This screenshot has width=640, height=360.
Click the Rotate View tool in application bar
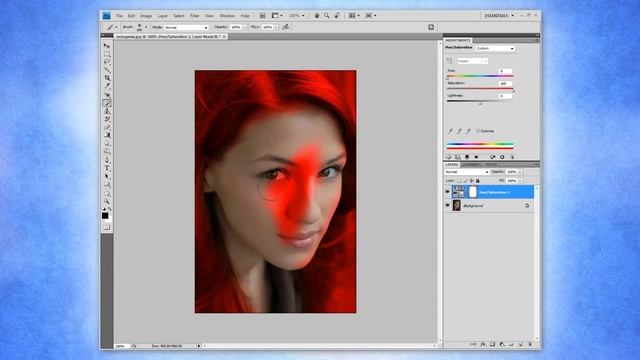point(337,16)
